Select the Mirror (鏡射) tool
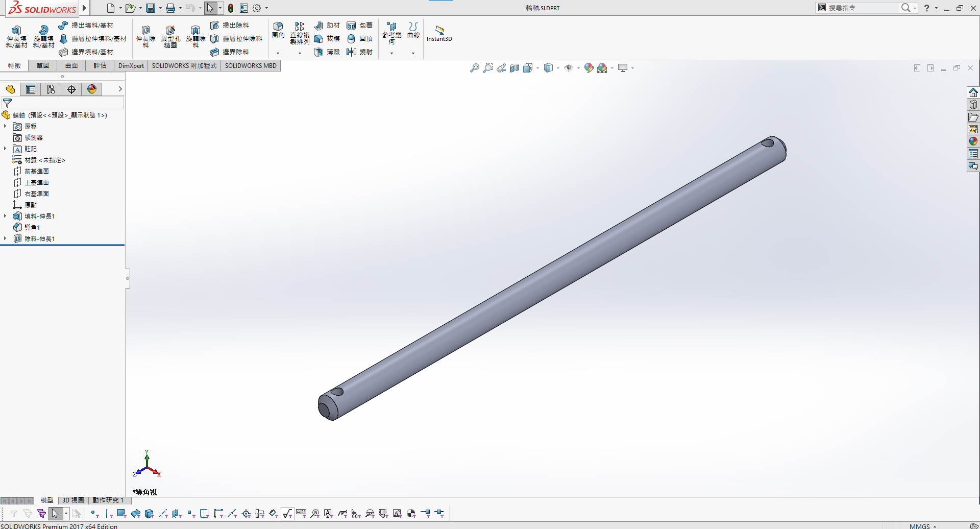This screenshot has height=529, width=980. (359, 52)
